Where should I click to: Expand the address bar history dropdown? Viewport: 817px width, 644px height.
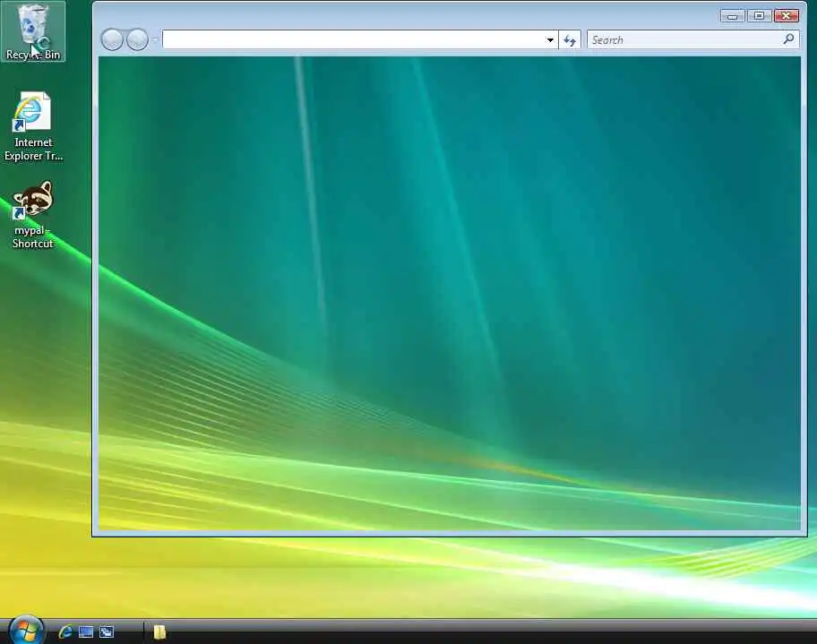tap(550, 40)
